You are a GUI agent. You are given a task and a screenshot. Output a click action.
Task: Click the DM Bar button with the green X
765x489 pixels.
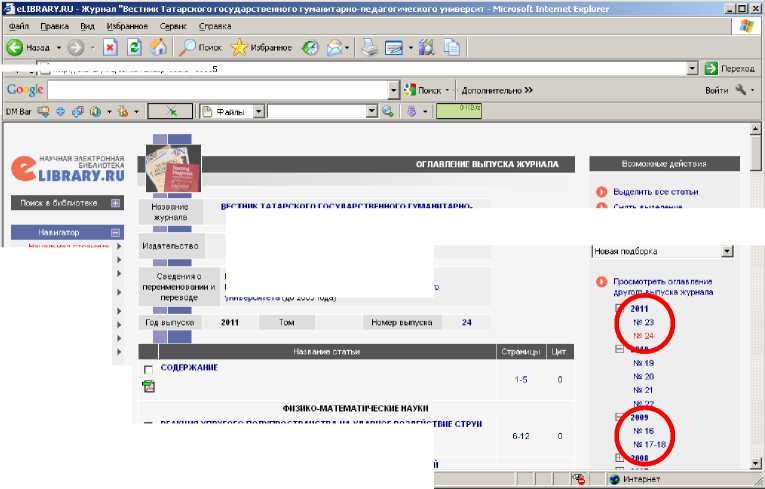(x=170, y=112)
